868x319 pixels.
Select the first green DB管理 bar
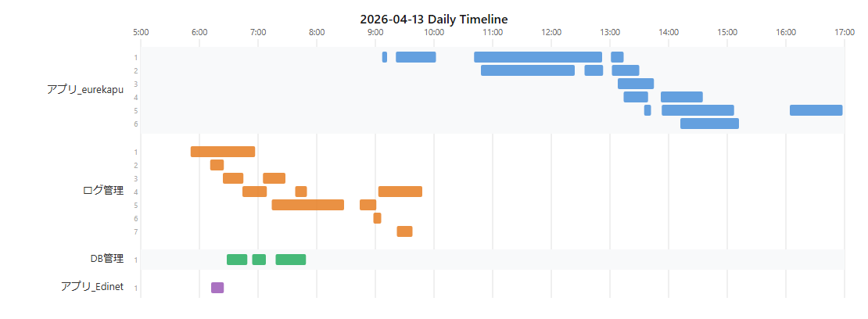(237, 260)
